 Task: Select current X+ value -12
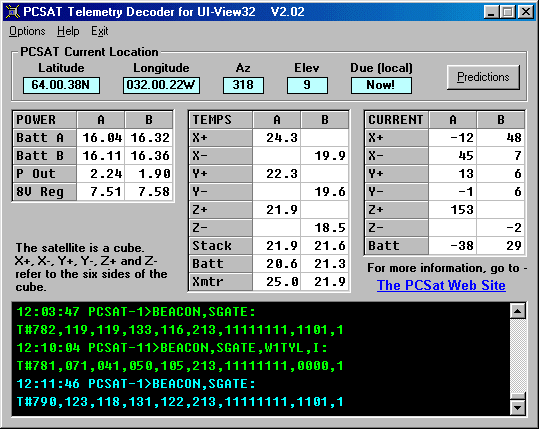point(453,138)
